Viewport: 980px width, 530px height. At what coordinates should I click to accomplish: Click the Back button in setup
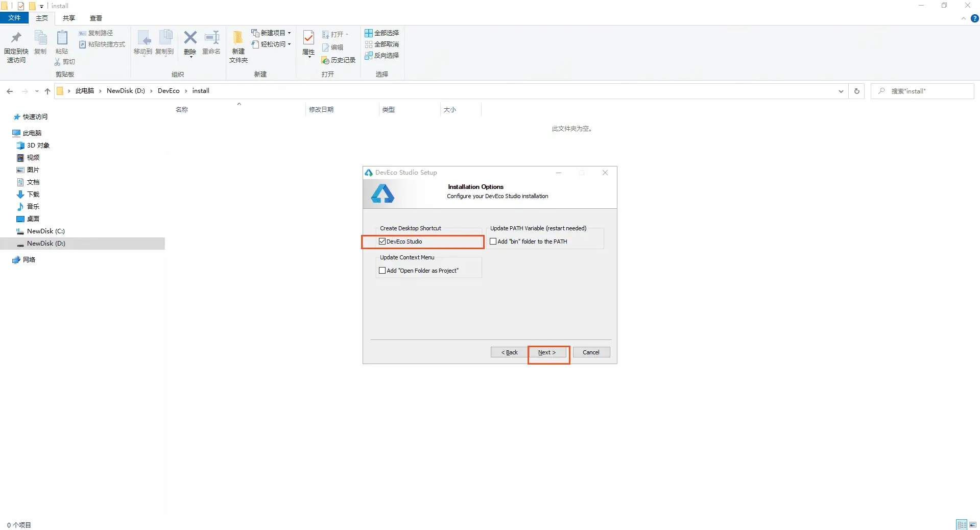(x=509, y=352)
